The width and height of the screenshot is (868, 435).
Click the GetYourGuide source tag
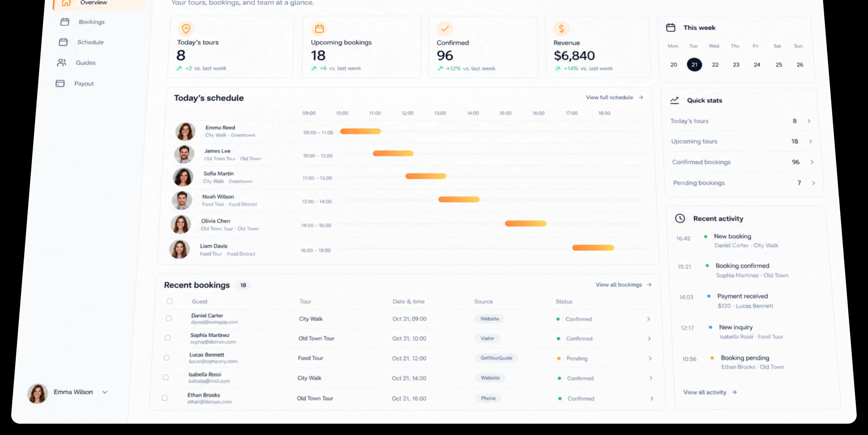coord(496,358)
